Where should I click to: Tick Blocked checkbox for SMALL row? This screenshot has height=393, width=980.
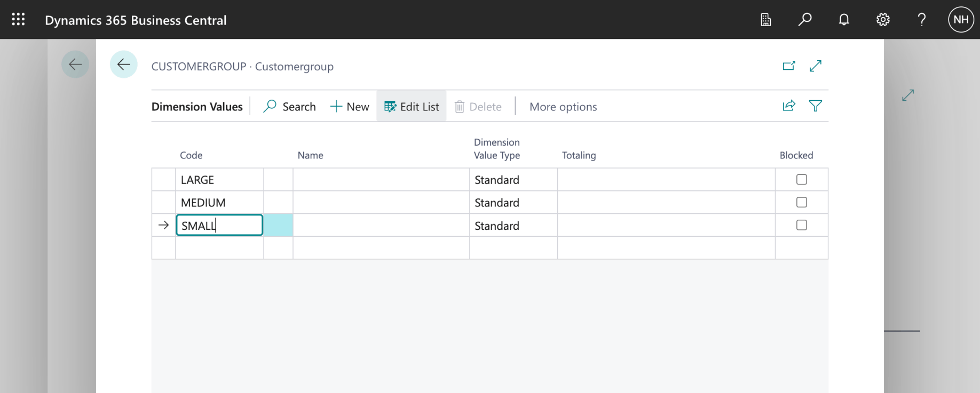(x=802, y=225)
